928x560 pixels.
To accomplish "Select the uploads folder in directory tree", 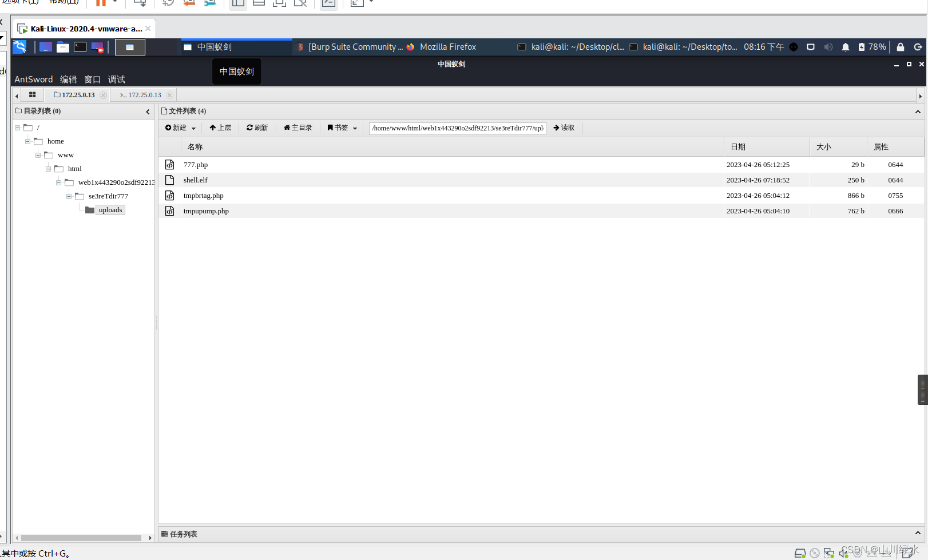I will [110, 210].
